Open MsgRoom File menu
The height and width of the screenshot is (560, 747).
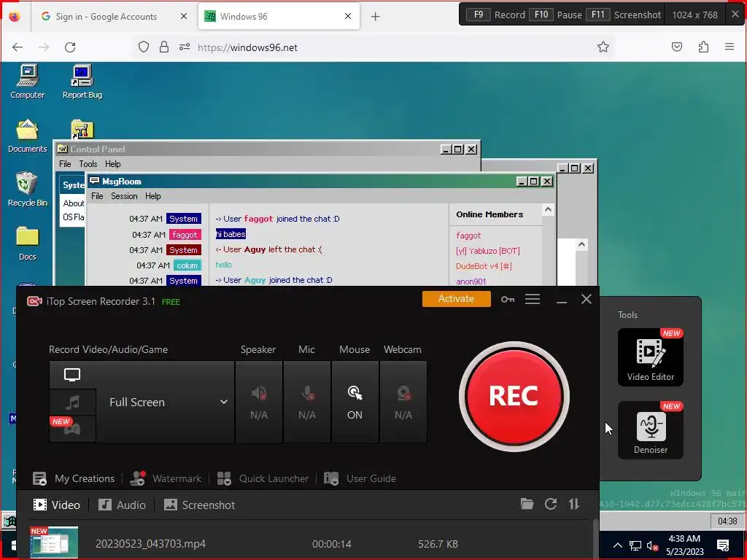pyautogui.click(x=97, y=196)
